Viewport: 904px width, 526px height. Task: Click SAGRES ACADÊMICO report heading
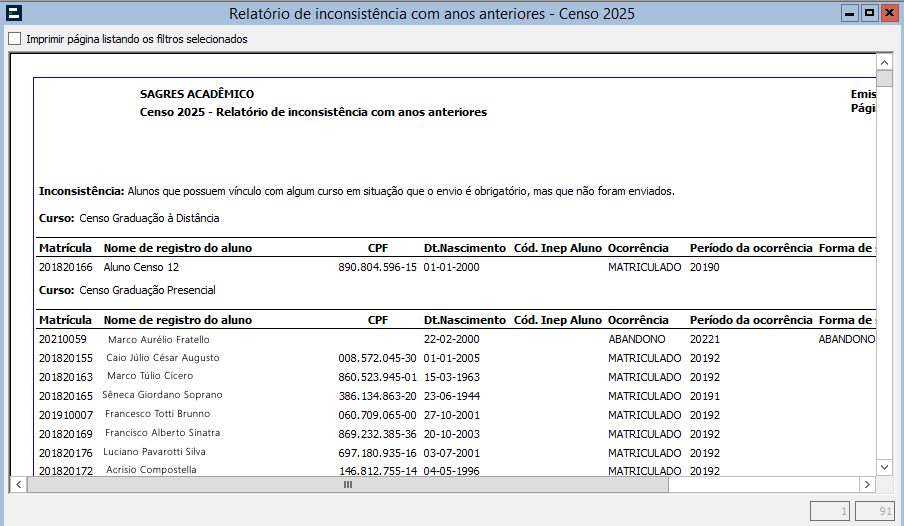click(197, 94)
